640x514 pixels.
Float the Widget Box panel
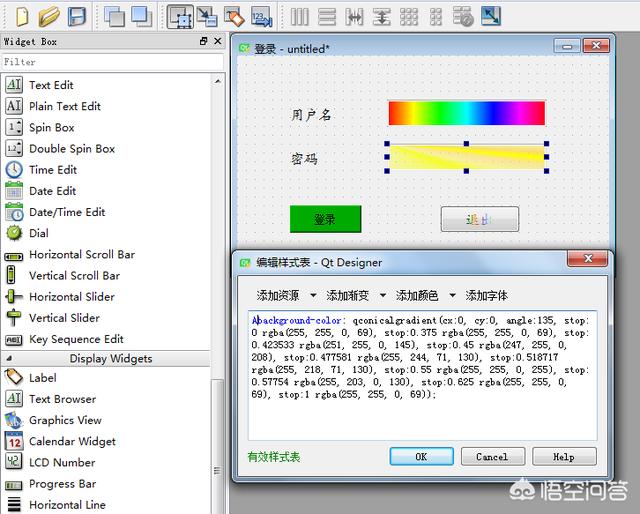[204, 41]
